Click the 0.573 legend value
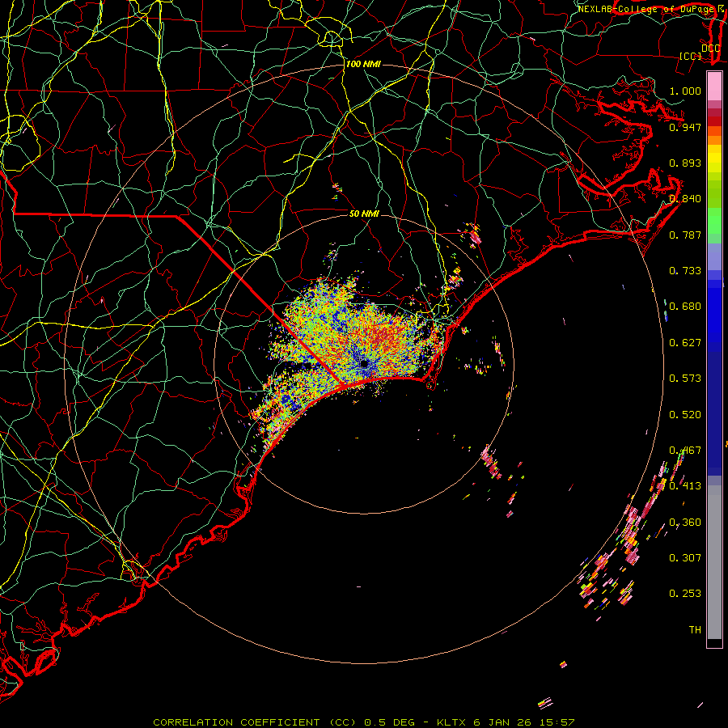728x728 pixels. 685,378
